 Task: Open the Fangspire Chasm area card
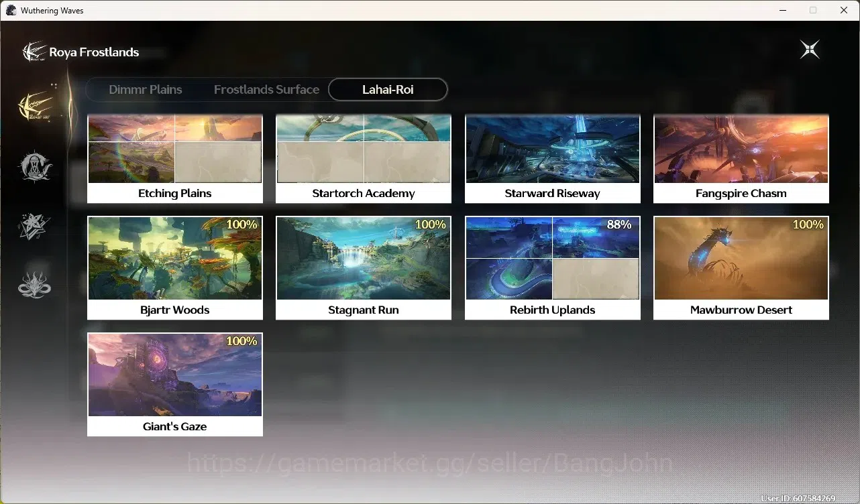(x=741, y=159)
